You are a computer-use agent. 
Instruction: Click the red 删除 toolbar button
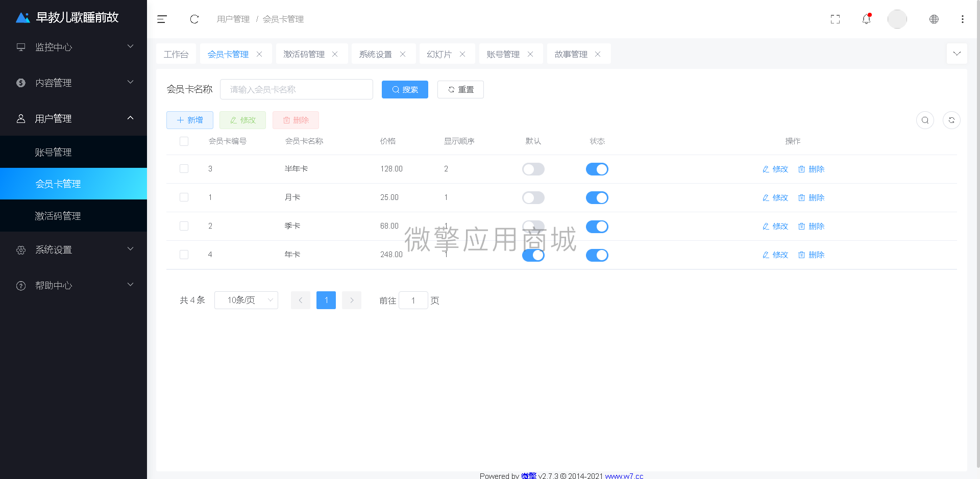296,120
